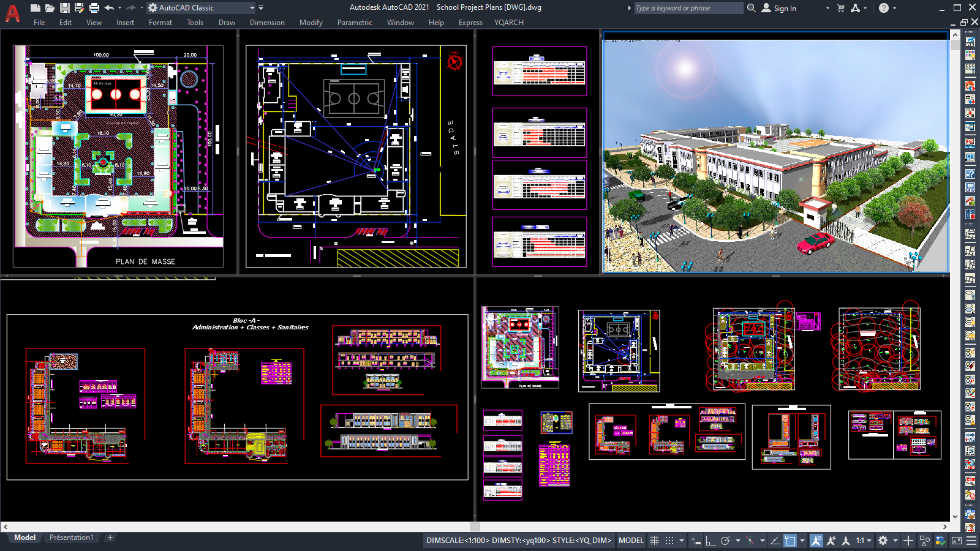The image size is (980, 551).
Task: Open status bar customization settings gear
Action: tap(884, 541)
